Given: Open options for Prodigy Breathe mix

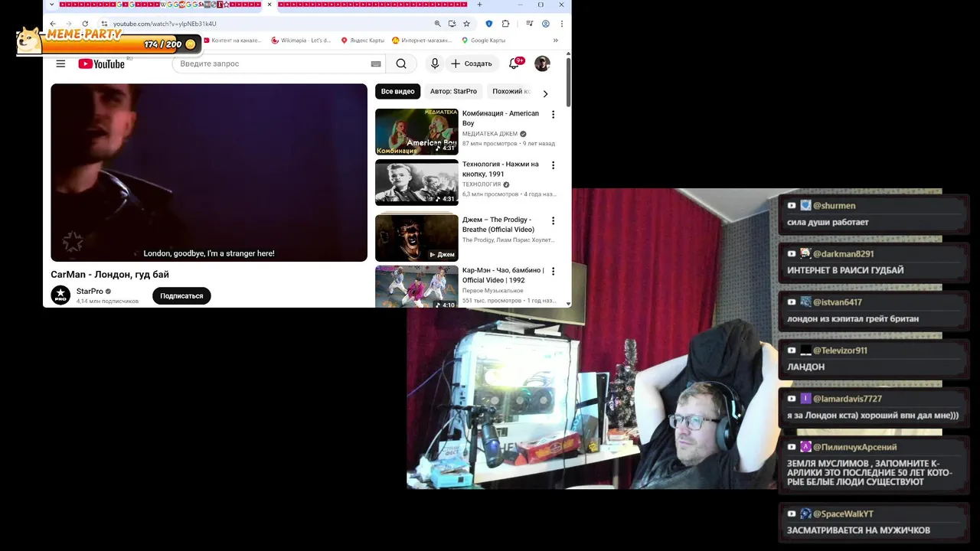Looking at the screenshot, I should point(553,221).
